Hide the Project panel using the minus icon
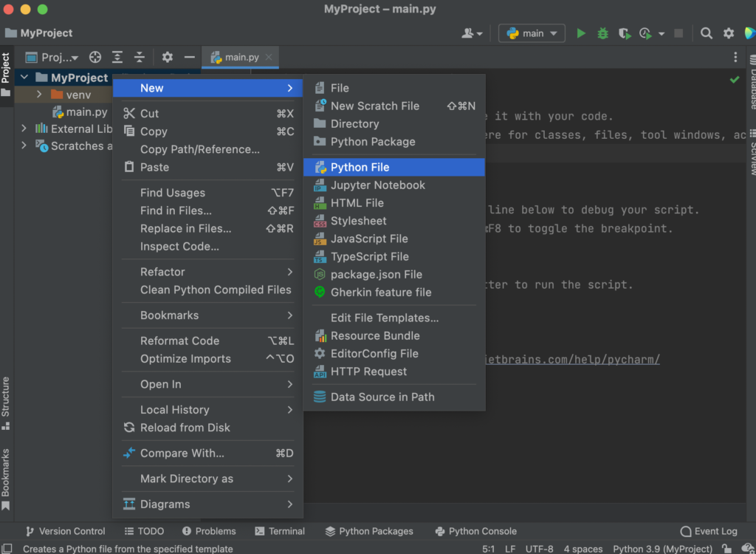Viewport: 756px width, 554px height. click(190, 57)
